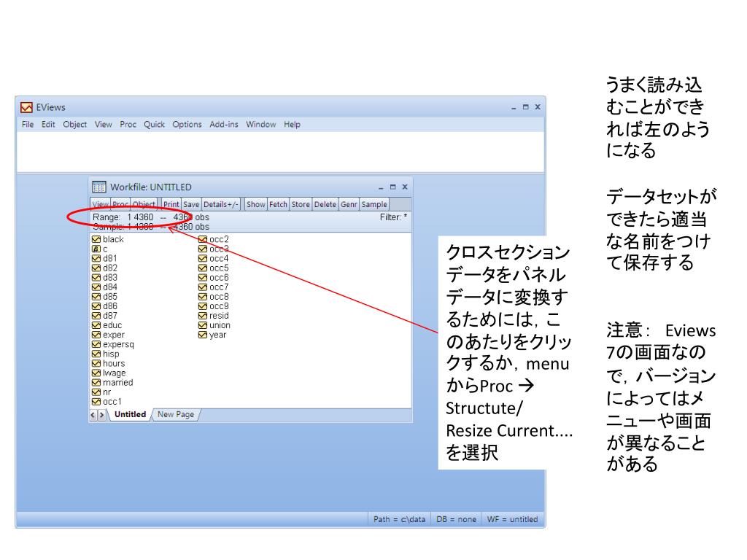Select the hours series icon
747x560 pixels.
[96, 363]
